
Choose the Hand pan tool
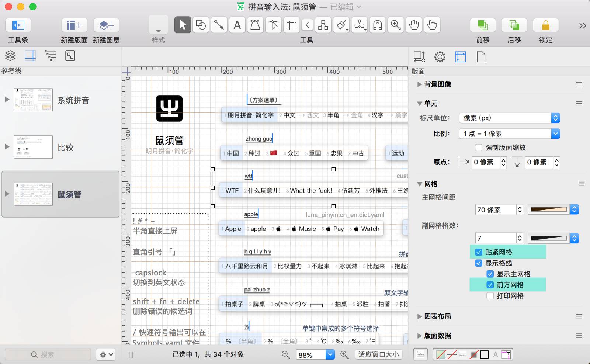click(x=414, y=25)
